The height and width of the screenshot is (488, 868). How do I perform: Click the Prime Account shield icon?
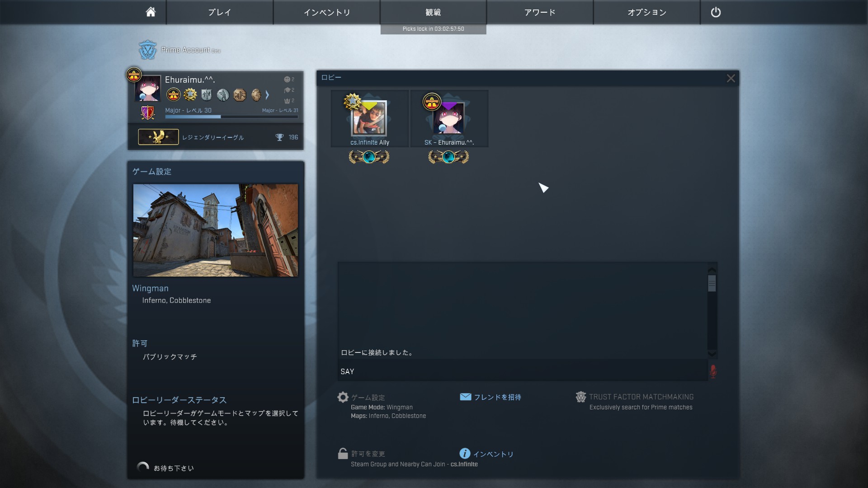[147, 50]
